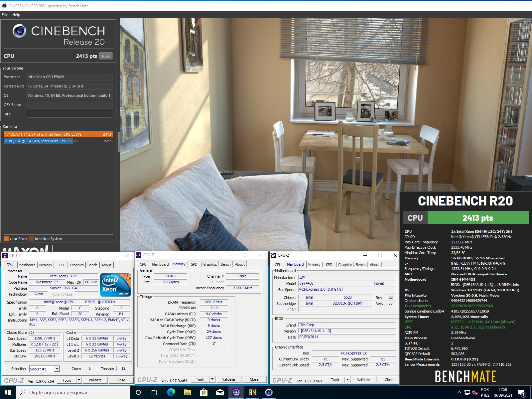Open Cortana circle icon on taskbar
The image size is (532, 399).
(138, 392)
